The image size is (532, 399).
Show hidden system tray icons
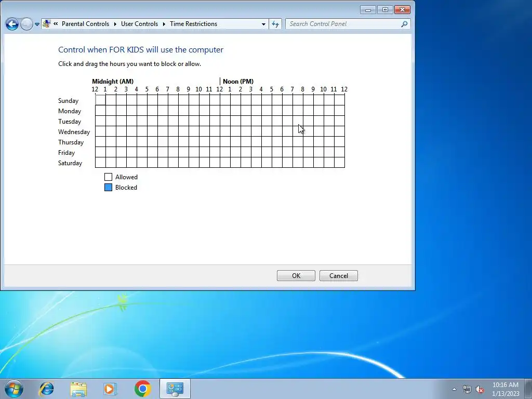click(x=454, y=389)
